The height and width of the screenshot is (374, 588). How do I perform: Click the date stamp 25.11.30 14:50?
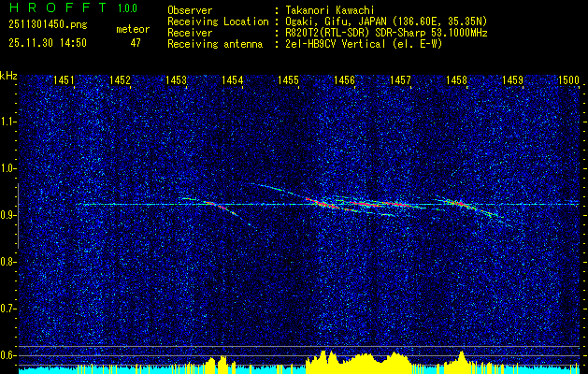[48, 43]
